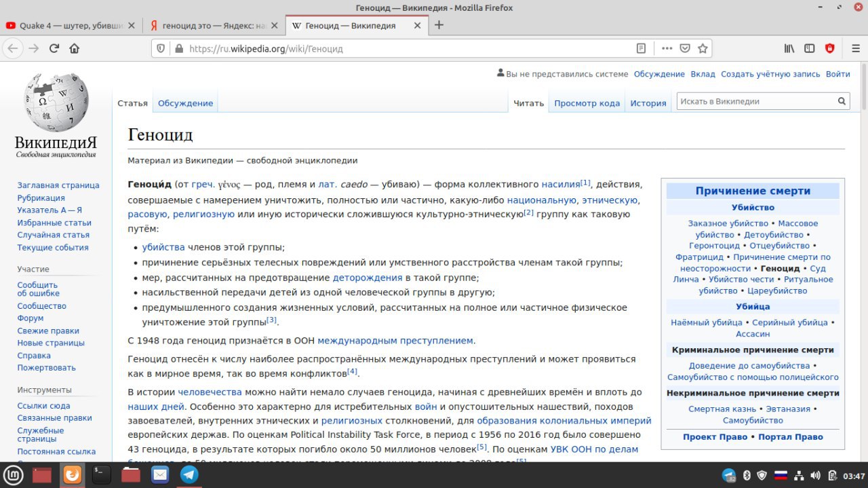Open the Эвтаназия infobox link
Image resolution: width=868 pixels, height=488 pixels.
788,409
